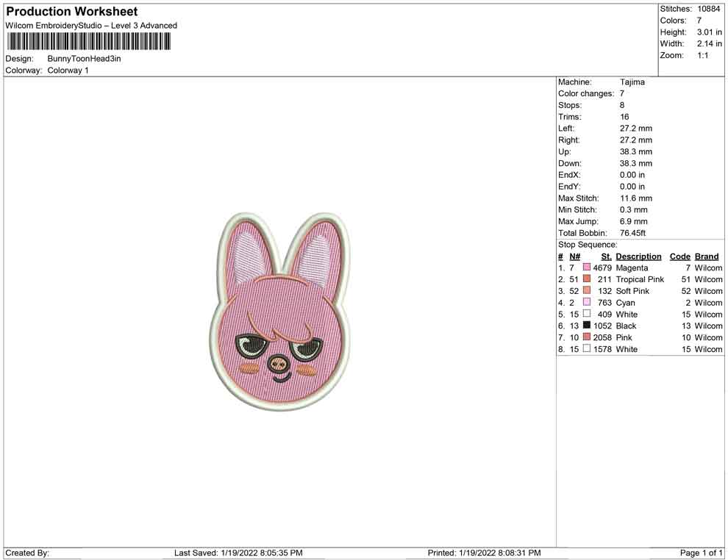Click the Height value 3.01 in
Viewport: 728px width, 560px height.
point(709,32)
